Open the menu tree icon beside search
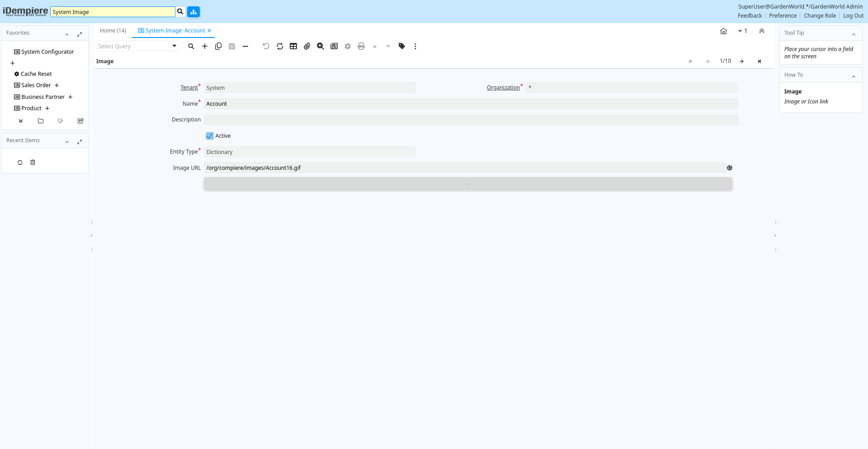This screenshot has width=868, height=449. [193, 12]
